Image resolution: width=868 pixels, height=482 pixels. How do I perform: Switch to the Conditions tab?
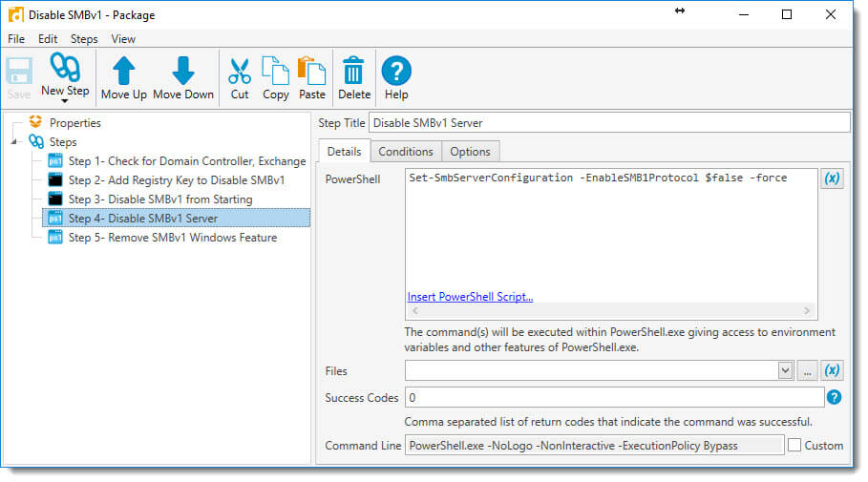tap(406, 151)
